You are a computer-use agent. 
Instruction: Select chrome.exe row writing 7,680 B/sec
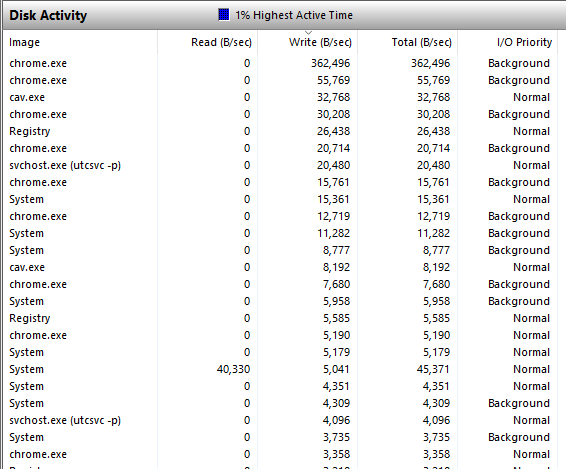pos(280,284)
